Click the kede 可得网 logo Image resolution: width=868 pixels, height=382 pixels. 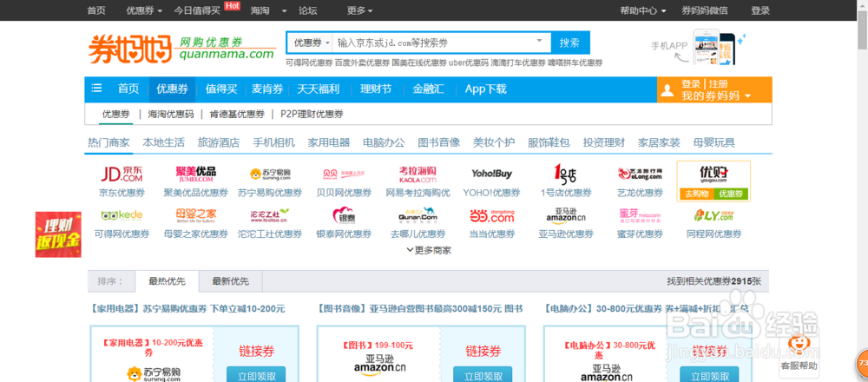coord(122,214)
